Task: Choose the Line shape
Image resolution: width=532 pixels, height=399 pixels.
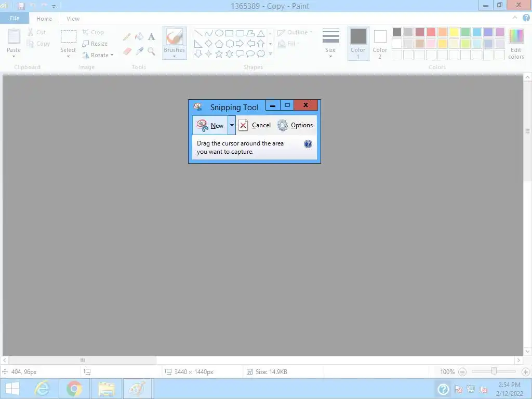Action: 198,33
